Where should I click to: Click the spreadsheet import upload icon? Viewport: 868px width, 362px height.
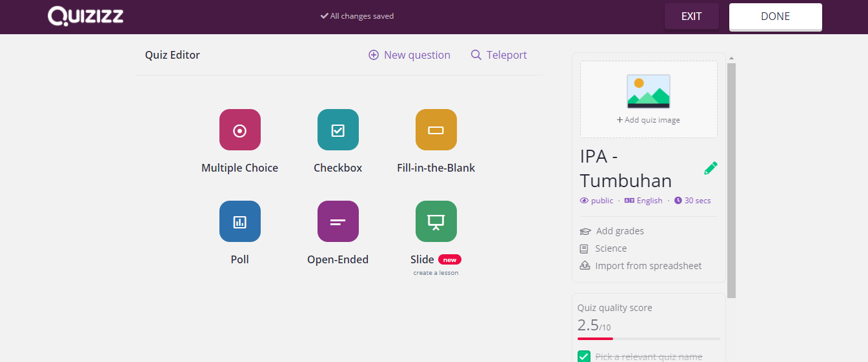pyautogui.click(x=585, y=266)
